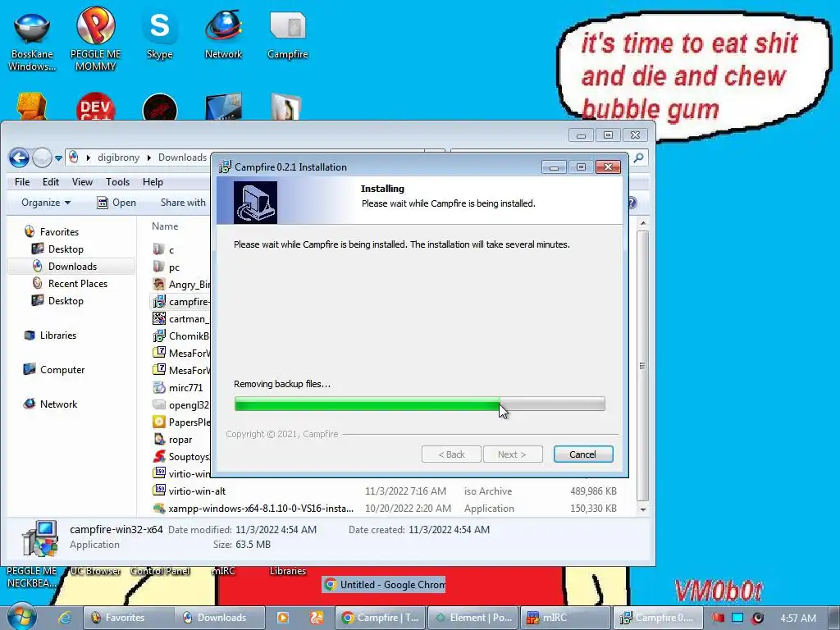The image size is (840, 630).
Task: Select the xampp-windows-x64 installer file
Action: pyautogui.click(x=253, y=508)
